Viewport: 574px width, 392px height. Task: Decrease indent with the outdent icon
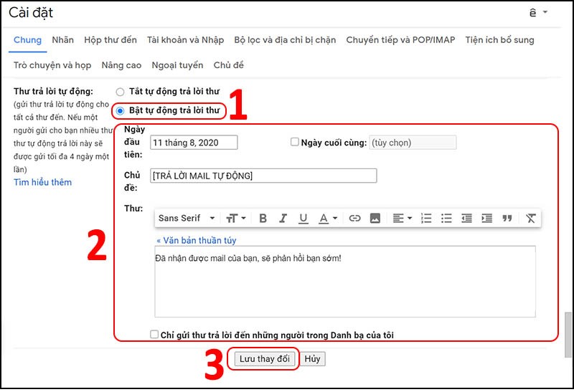pyautogui.click(x=466, y=219)
